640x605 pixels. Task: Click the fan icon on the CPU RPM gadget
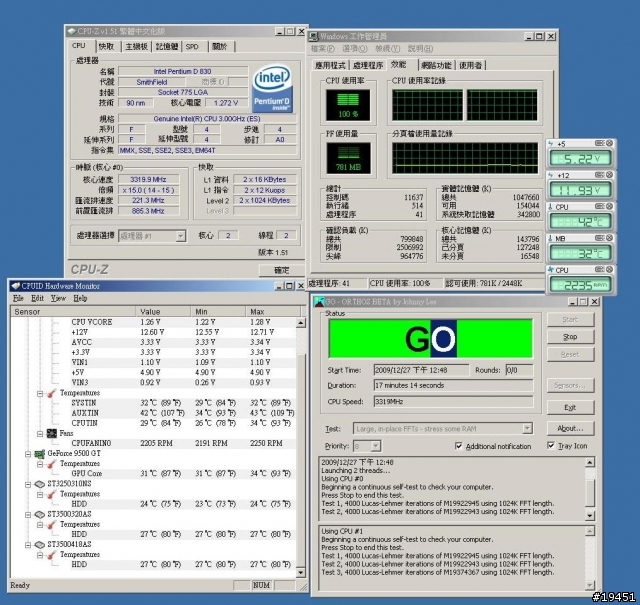coord(551,270)
